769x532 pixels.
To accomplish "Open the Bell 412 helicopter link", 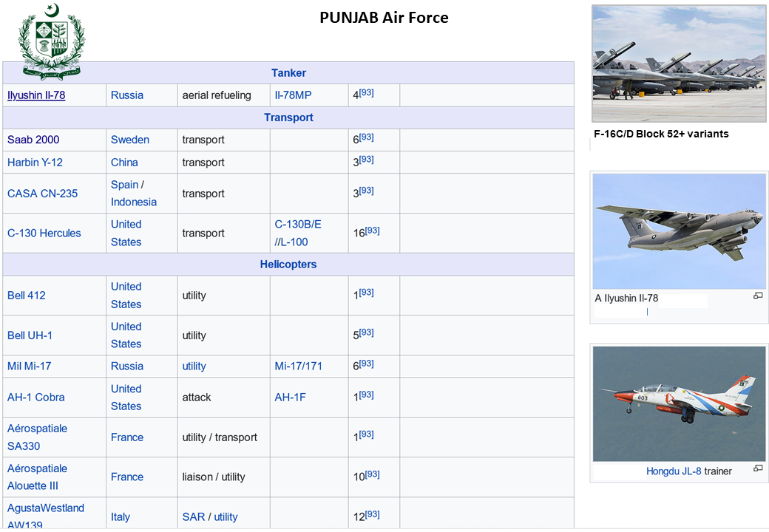I will click(27, 296).
